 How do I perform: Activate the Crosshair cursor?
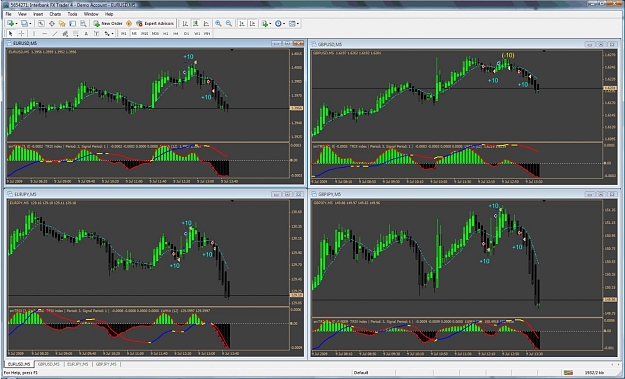(x=22, y=33)
